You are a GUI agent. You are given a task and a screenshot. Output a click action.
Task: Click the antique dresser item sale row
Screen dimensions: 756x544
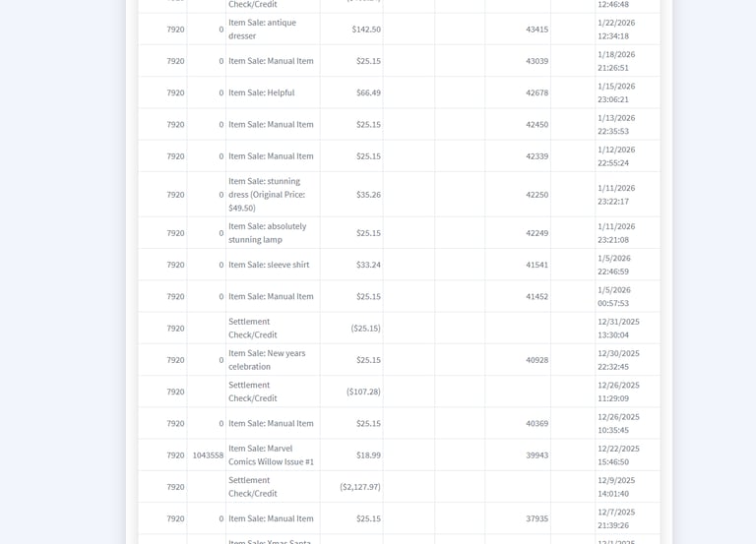click(262, 29)
